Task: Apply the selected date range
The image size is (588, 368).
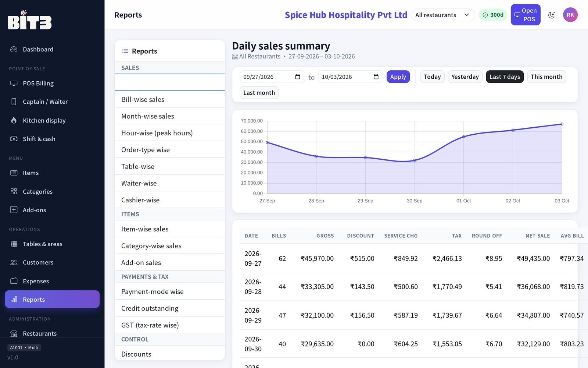Action: 398,77
